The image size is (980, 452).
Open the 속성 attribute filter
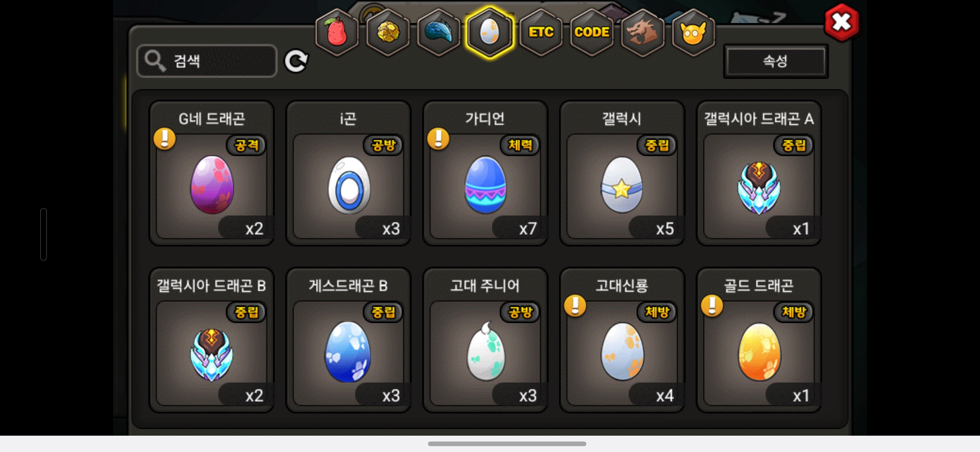click(x=776, y=62)
